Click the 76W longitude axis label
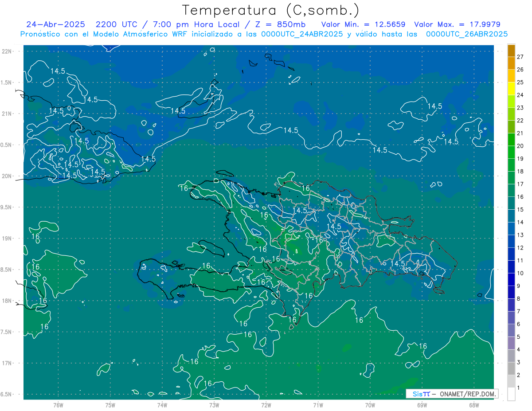 58,405
